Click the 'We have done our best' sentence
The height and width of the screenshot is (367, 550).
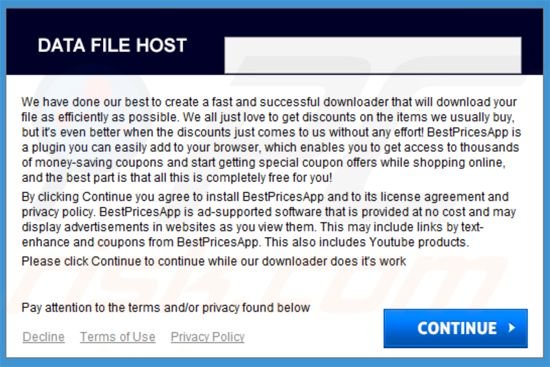tap(269, 109)
